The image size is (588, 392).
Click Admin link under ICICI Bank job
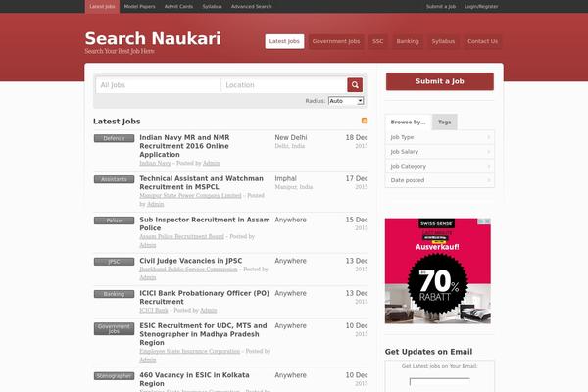209,310
